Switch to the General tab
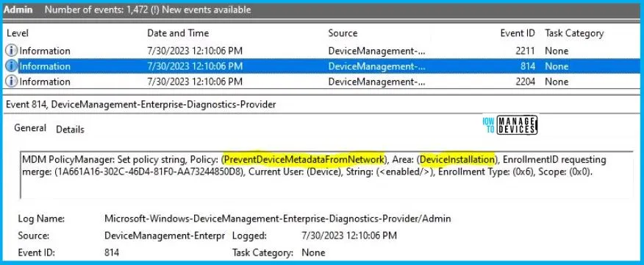The image size is (644, 265). pos(30,128)
